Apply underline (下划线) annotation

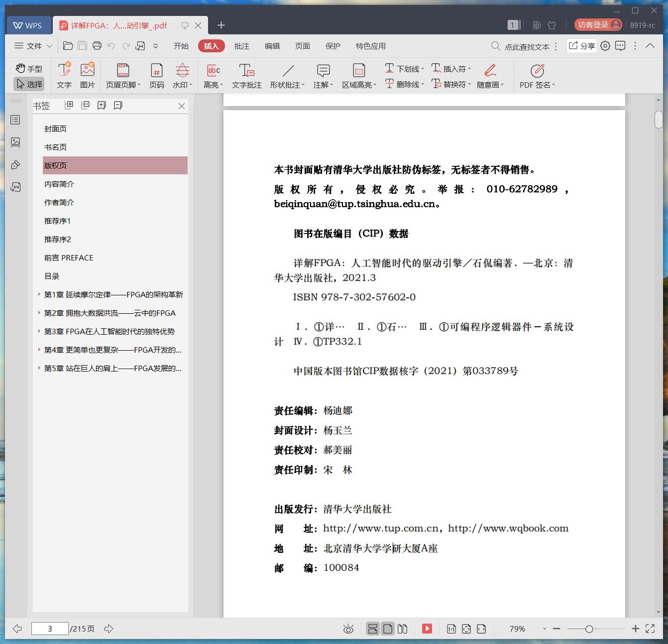coord(404,68)
